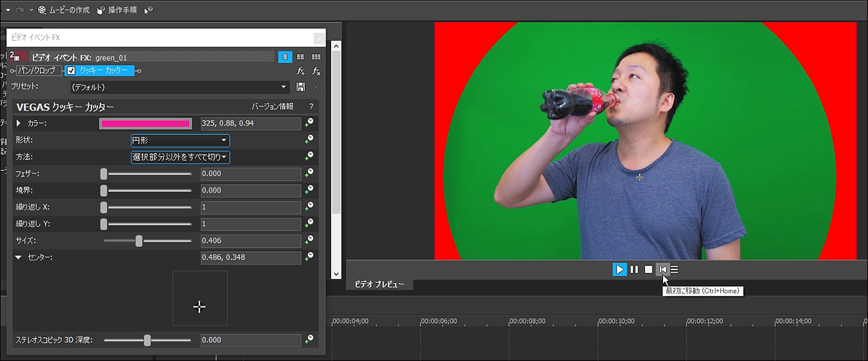The height and width of the screenshot is (361, 868).
Task: Click the サイズ value field 0.406
Action: coord(251,241)
